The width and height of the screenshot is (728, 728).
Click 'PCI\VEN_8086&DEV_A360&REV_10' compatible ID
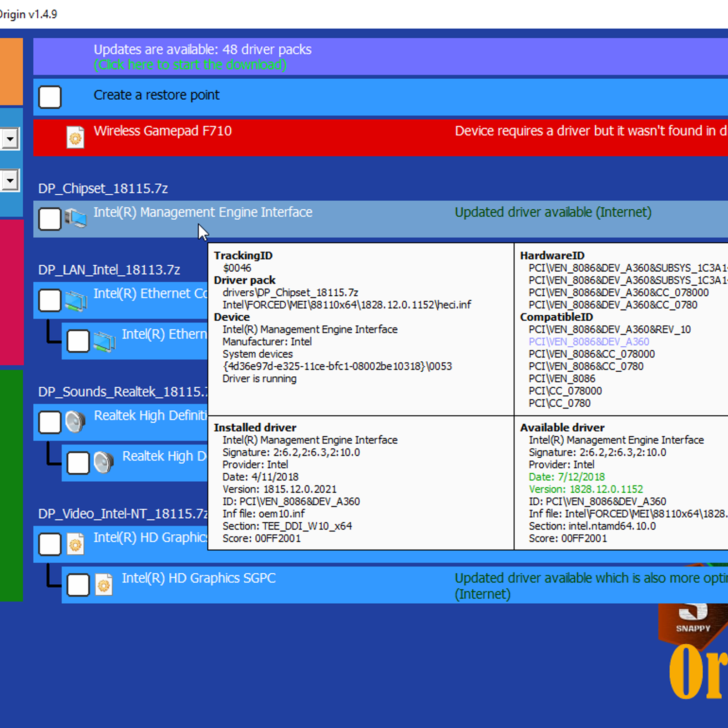point(610,329)
